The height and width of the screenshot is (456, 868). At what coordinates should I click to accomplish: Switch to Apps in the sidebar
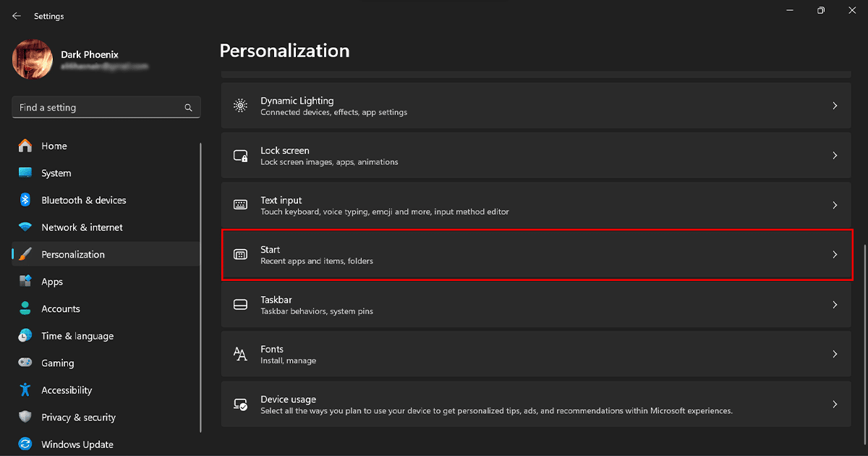52,282
